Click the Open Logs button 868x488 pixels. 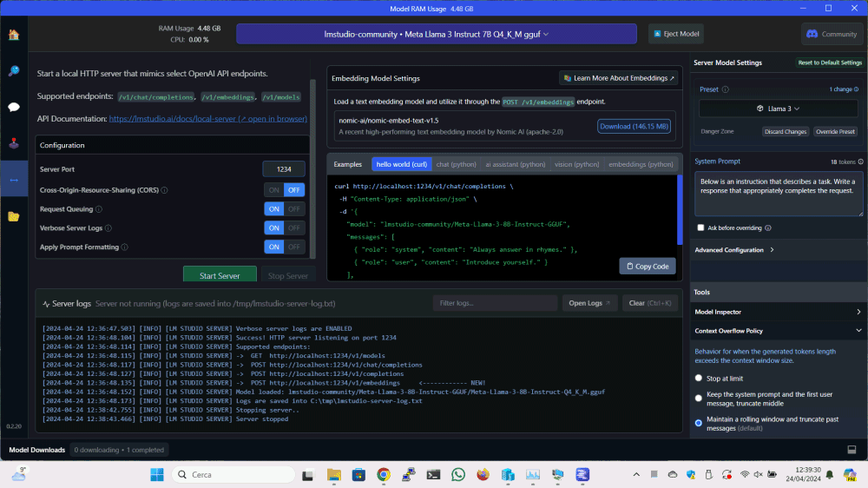589,303
